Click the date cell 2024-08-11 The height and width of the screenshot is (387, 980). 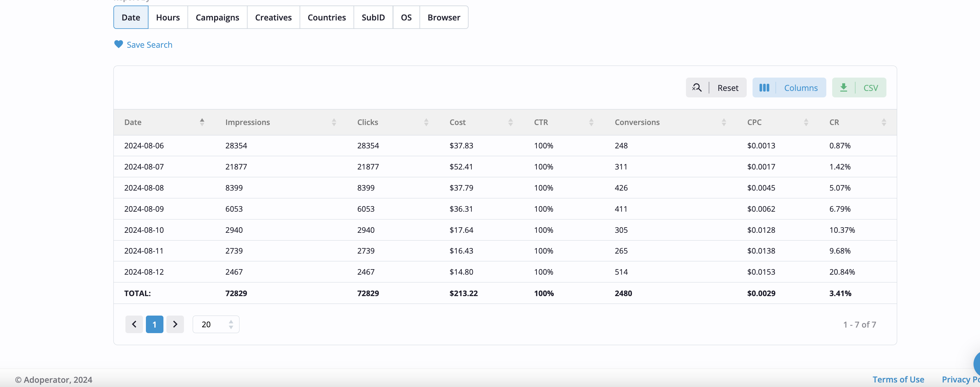click(x=144, y=251)
